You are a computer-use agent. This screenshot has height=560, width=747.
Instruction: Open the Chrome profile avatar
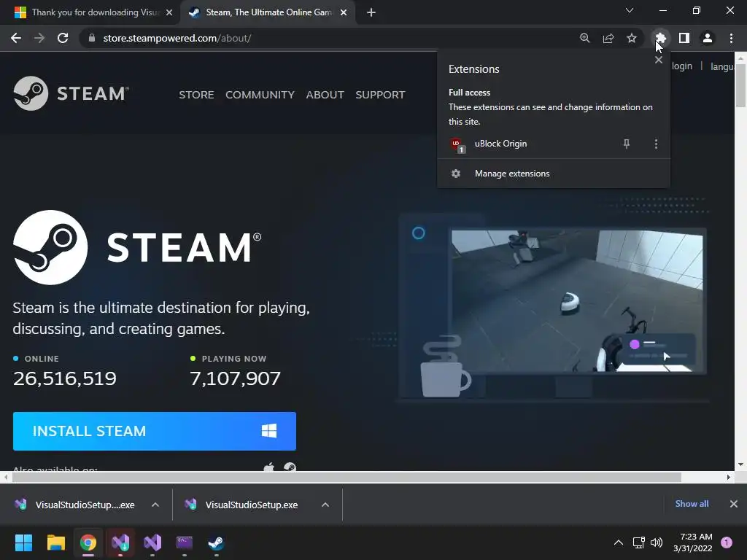coord(708,38)
